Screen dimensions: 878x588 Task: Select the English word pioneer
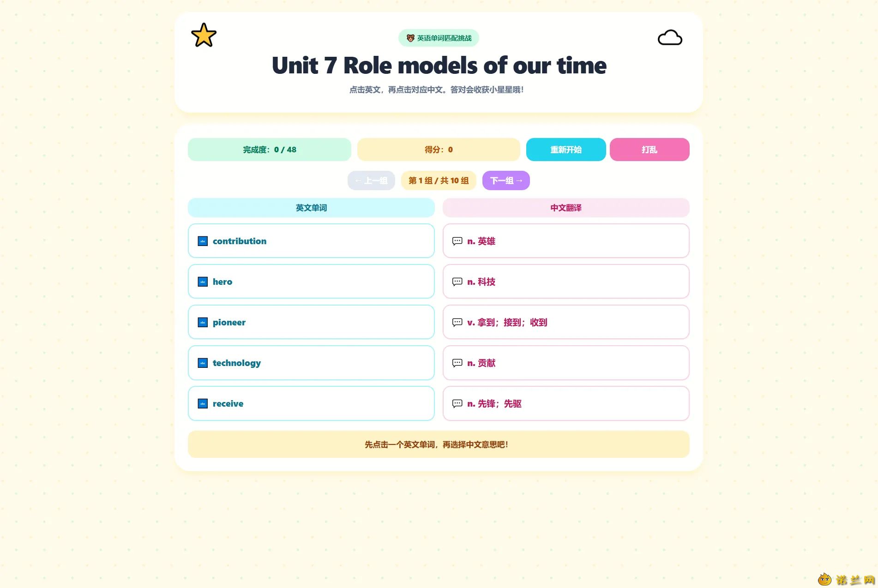click(x=311, y=322)
